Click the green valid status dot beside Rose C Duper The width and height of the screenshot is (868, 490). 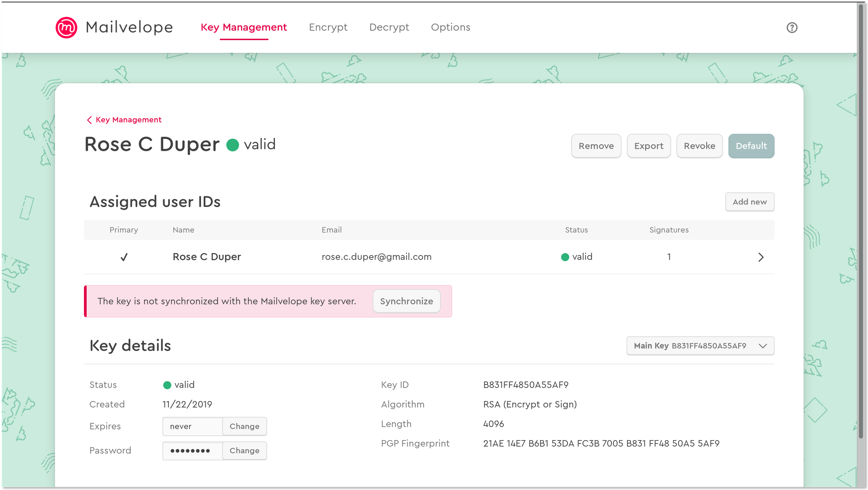[x=233, y=145]
